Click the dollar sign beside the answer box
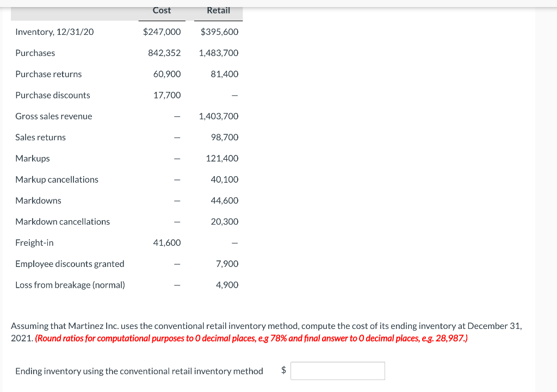 click(x=283, y=370)
